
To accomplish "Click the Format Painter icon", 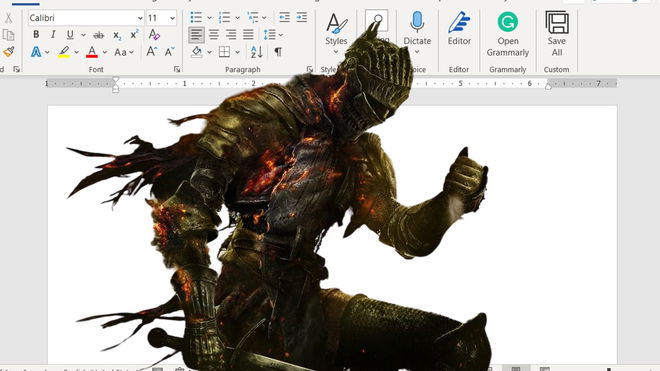I will point(8,52).
